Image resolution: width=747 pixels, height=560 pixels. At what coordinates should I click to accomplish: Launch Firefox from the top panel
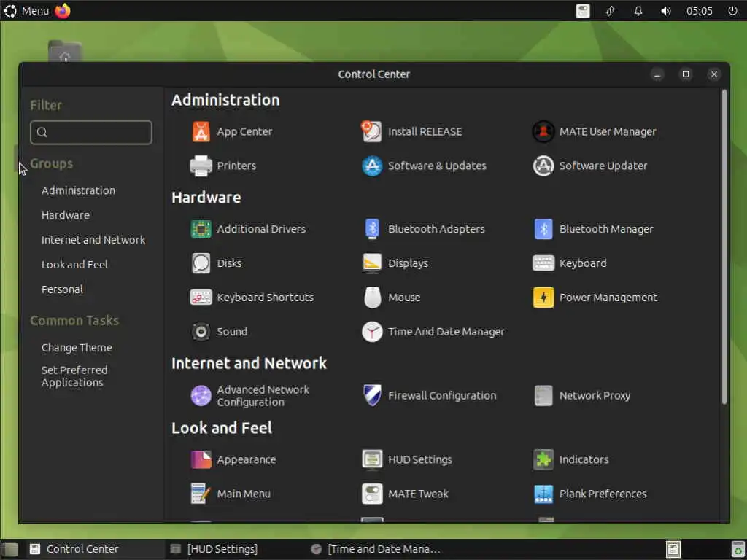click(x=63, y=10)
